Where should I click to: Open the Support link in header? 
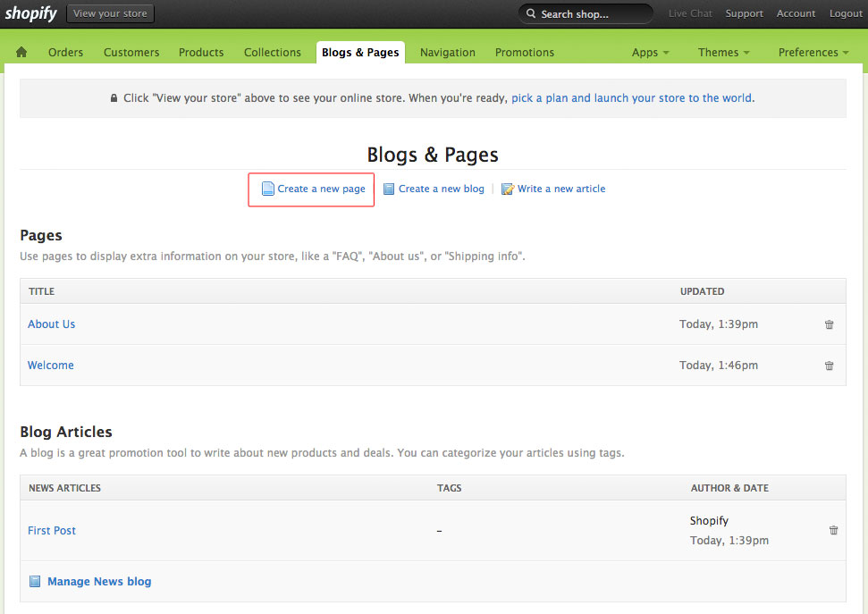click(x=744, y=13)
